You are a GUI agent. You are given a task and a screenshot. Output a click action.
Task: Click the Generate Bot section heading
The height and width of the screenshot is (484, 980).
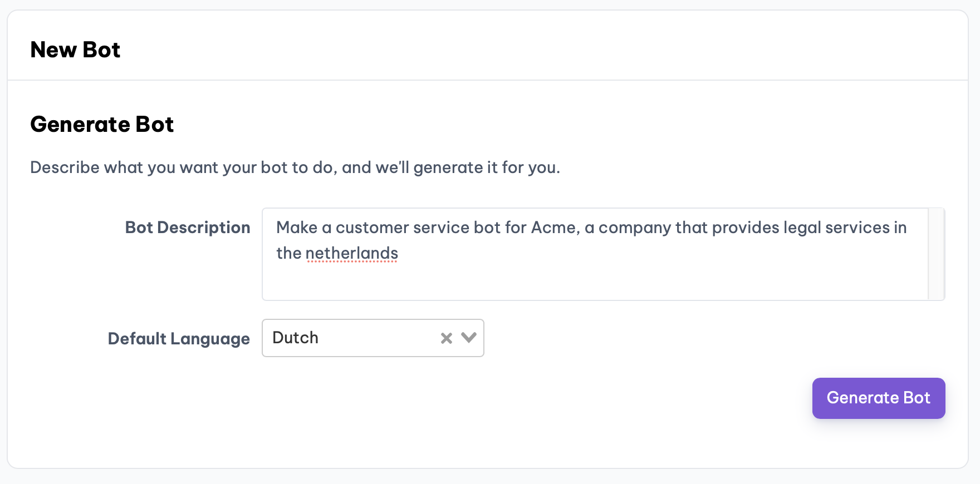coord(102,124)
